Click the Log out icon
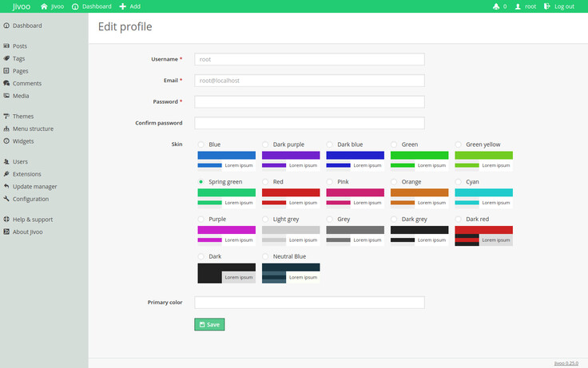588x368 pixels. [547, 6]
